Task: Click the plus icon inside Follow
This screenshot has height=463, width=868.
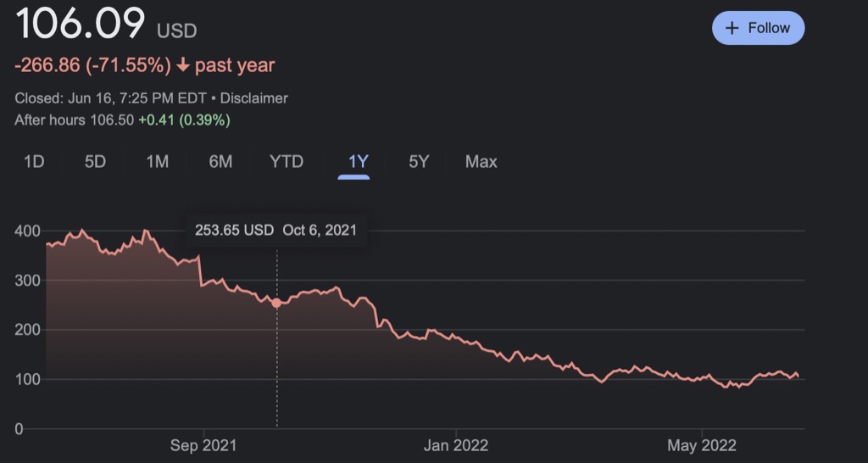Action: point(733,28)
